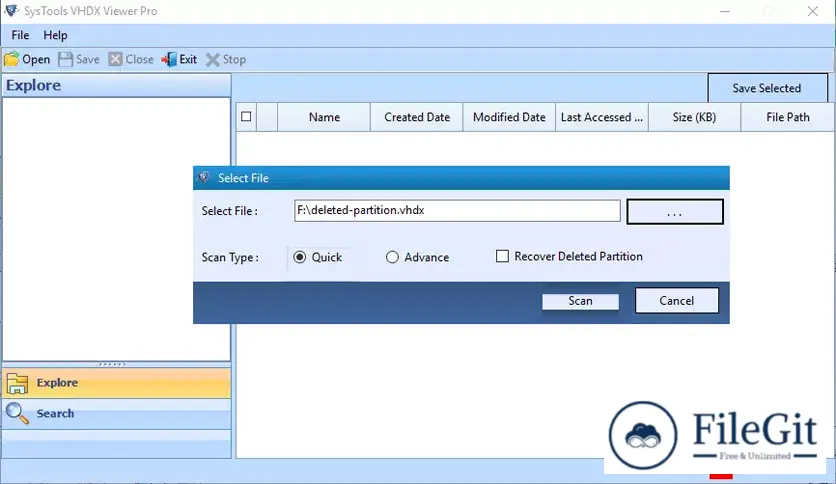The width and height of the screenshot is (836, 484).
Task: Open the Help menu
Action: (x=55, y=35)
